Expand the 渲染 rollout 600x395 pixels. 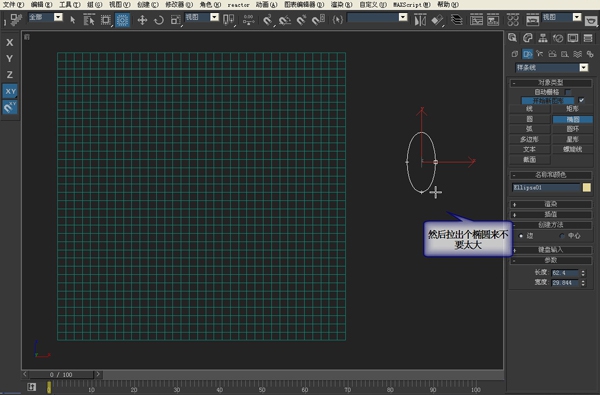point(551,204)
